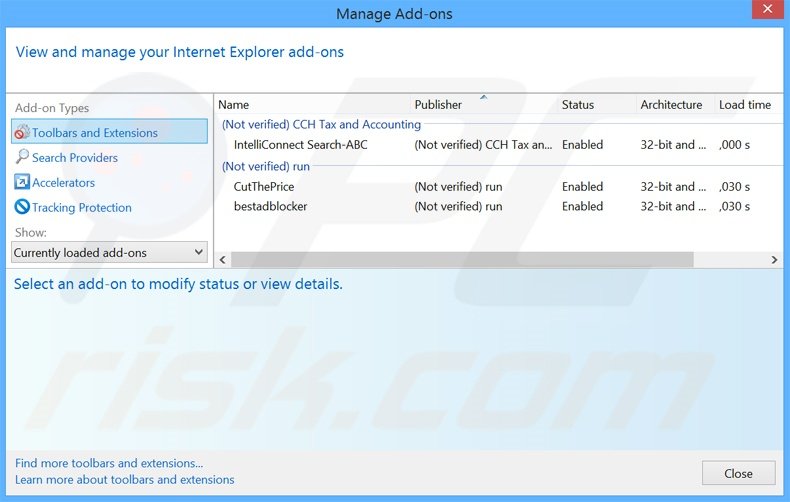Collapse the CCH Tax and Accounting group

(321, 124)
